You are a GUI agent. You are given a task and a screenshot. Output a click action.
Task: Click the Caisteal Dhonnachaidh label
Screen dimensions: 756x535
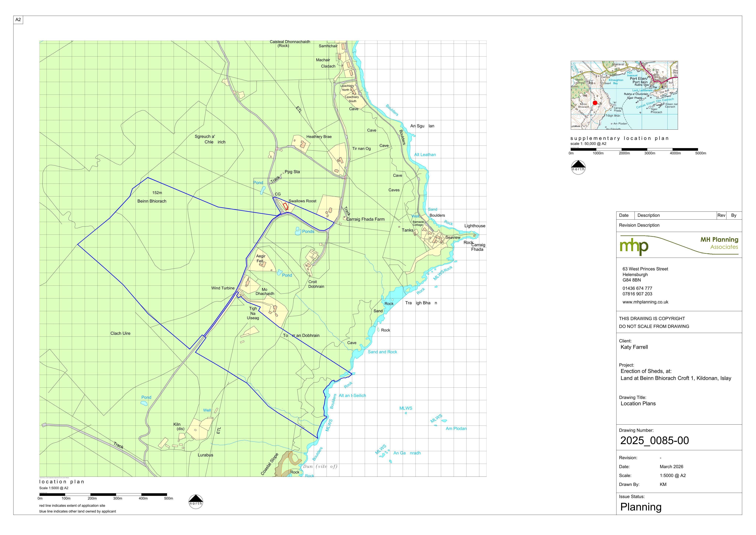(x=290, y=42)
